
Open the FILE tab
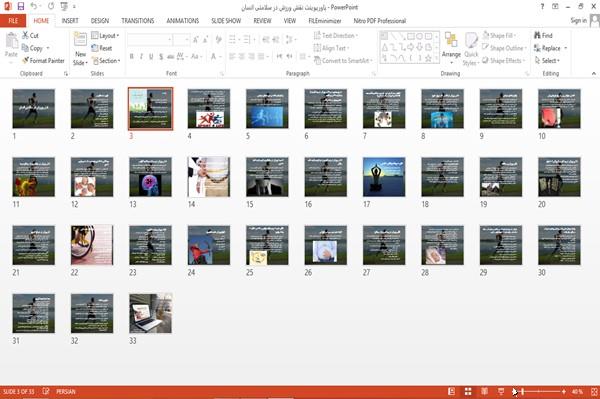point(13,21)
